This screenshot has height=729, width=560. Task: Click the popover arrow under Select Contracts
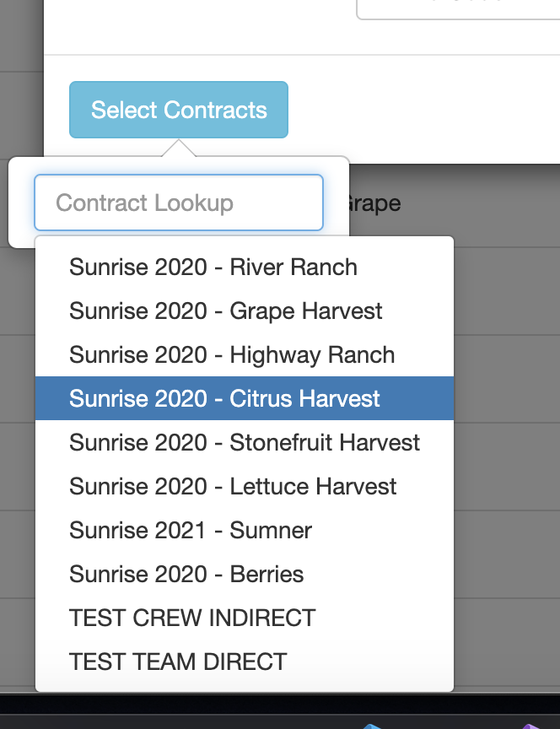pyautogui.click(x=178, y=148)
